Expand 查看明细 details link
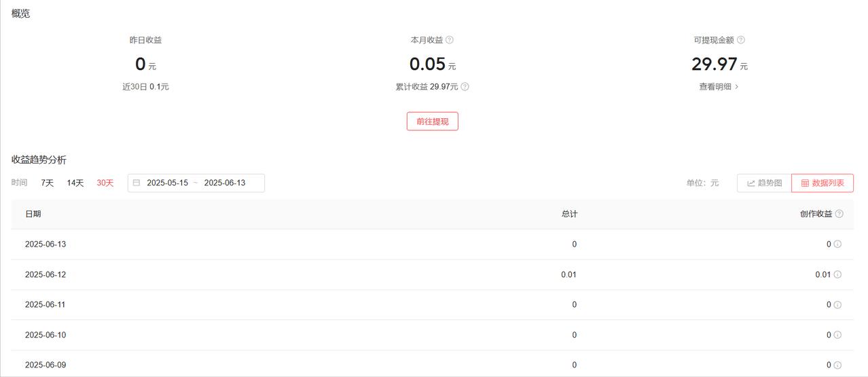This screenshot has height=377, width=868. (719, 87)
